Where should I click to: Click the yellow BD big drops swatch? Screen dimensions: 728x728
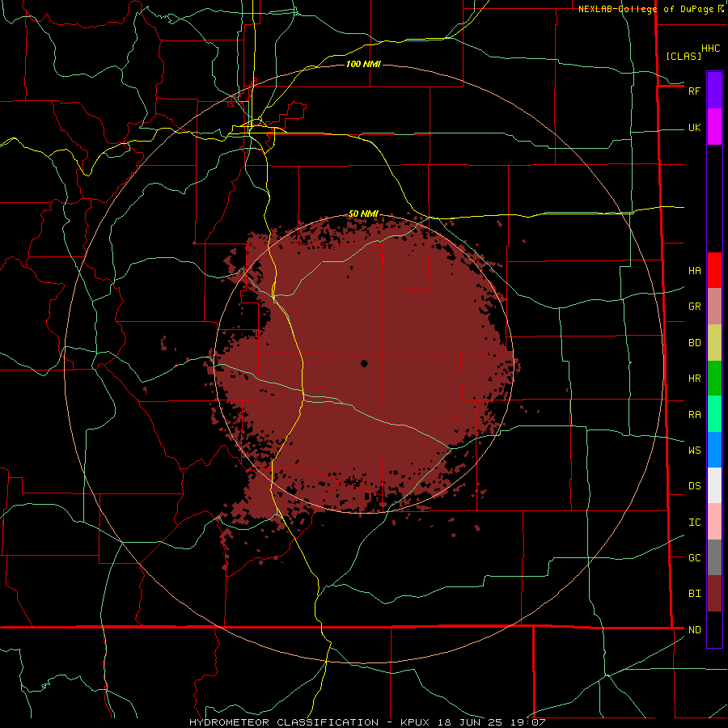tap(714, 342)
